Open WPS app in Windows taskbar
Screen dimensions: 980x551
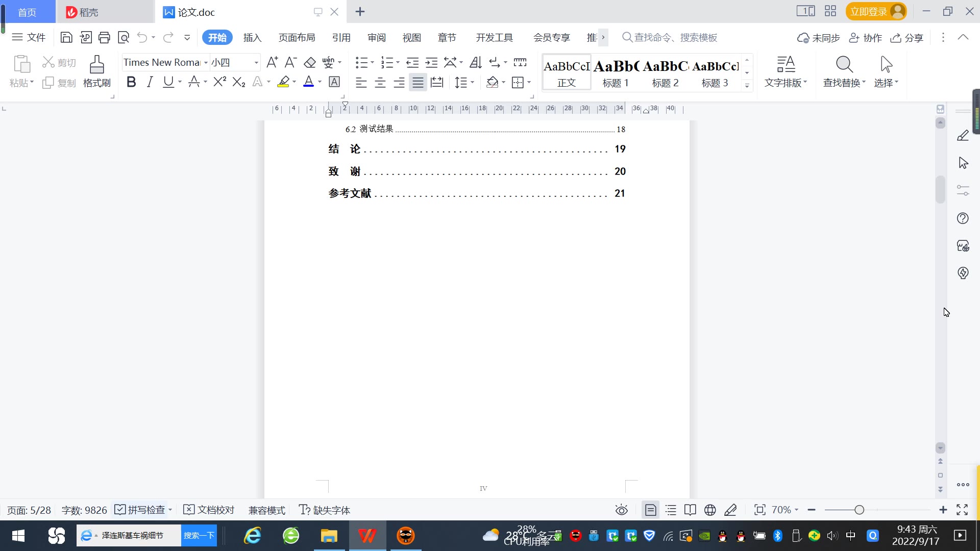[x=367, y=536]
